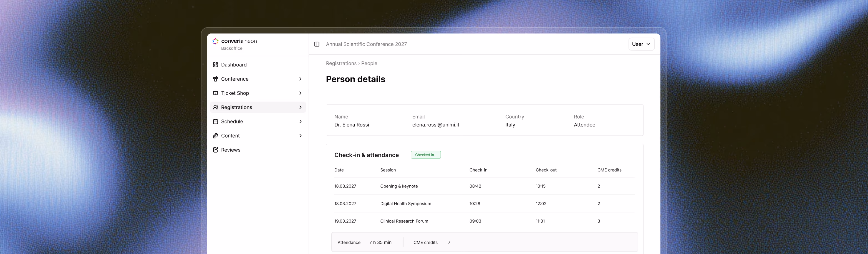Expand the Ticket Shop chevron
Viewport: 868px width, 254px height.
300,93
